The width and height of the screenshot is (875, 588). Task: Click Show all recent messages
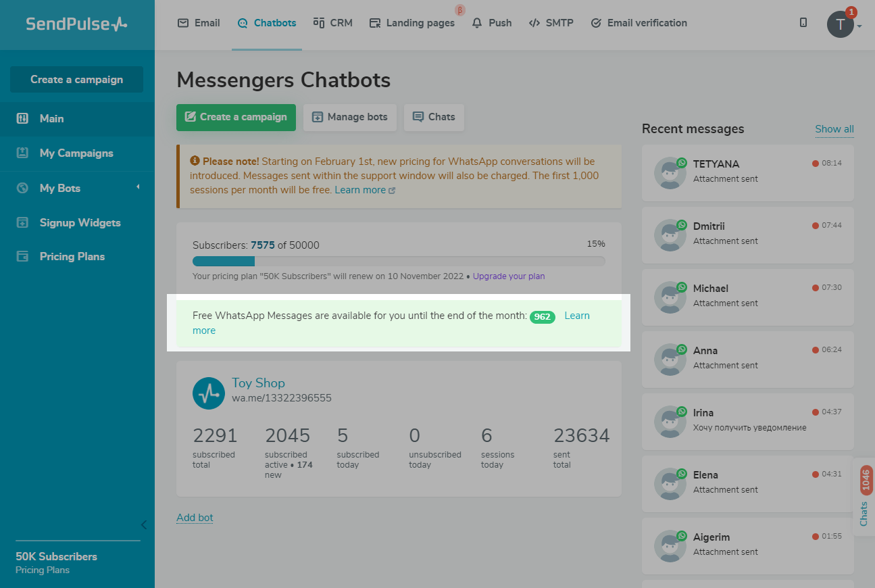tap(834, 129)
